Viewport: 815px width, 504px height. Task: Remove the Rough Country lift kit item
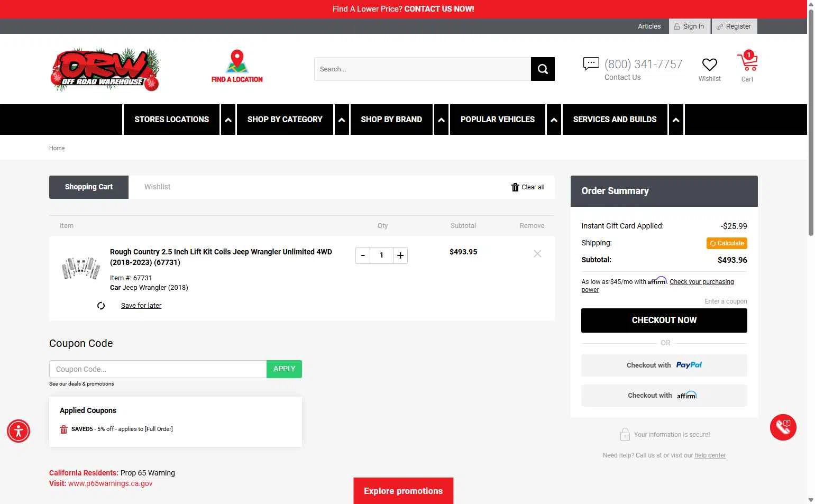pyautogui.click(x=537, y=254)
